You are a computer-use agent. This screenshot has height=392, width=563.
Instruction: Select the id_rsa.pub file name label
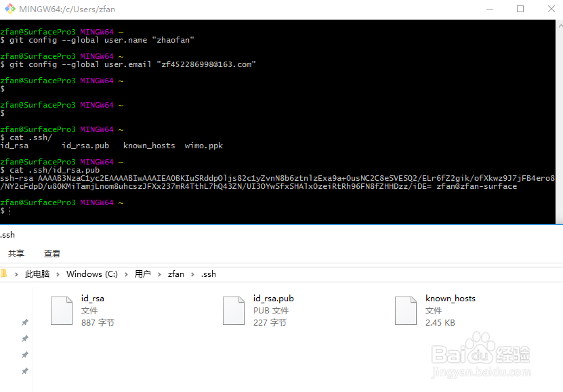point(274,299)
